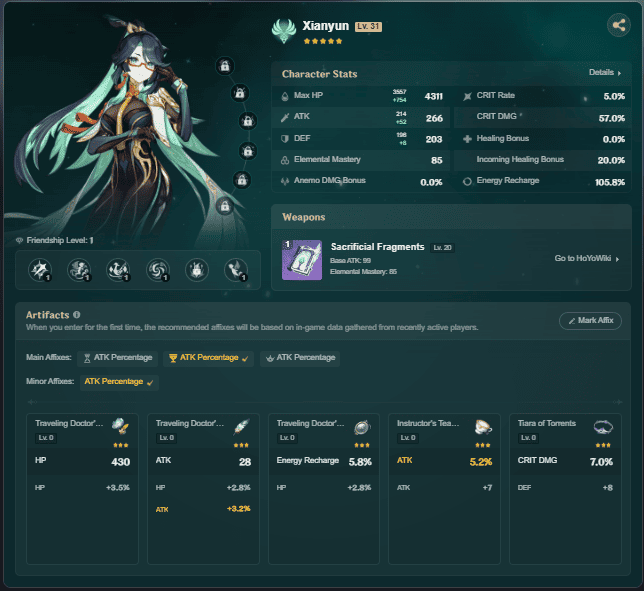
Task: Click the Tiara of Torrents artifact icon
Action: (x=603, y=427)
